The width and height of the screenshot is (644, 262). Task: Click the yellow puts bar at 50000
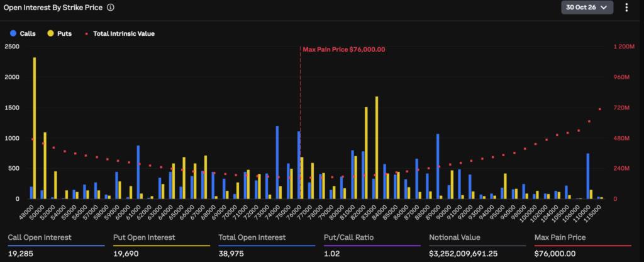(x=45, y=166)
